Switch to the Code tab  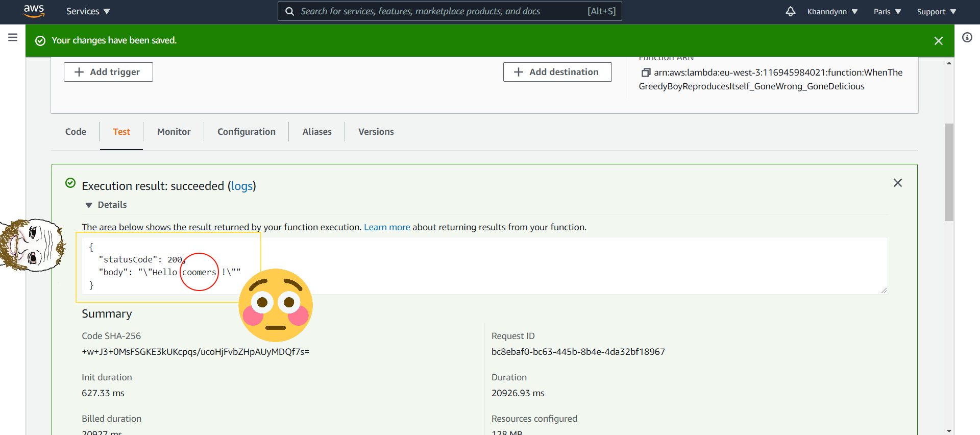(76, 132)
